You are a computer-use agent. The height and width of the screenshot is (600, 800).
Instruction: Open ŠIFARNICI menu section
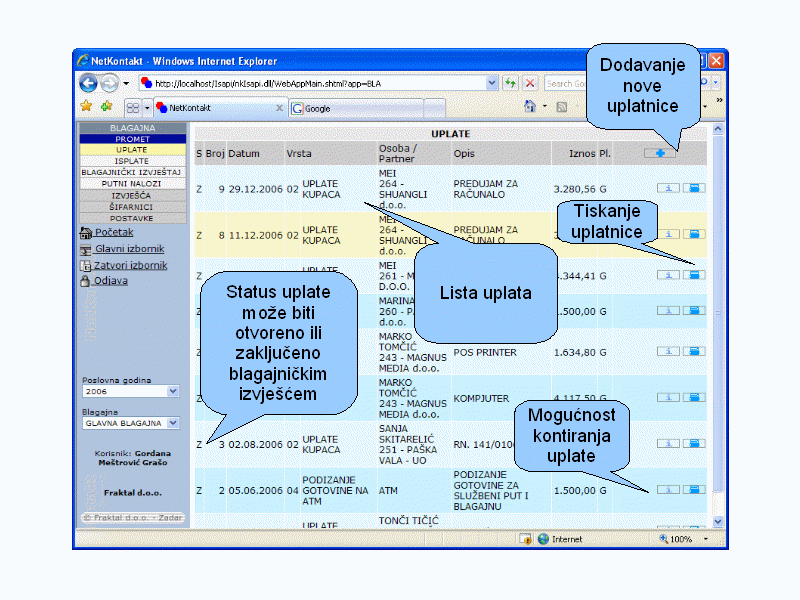coord(133,207)
